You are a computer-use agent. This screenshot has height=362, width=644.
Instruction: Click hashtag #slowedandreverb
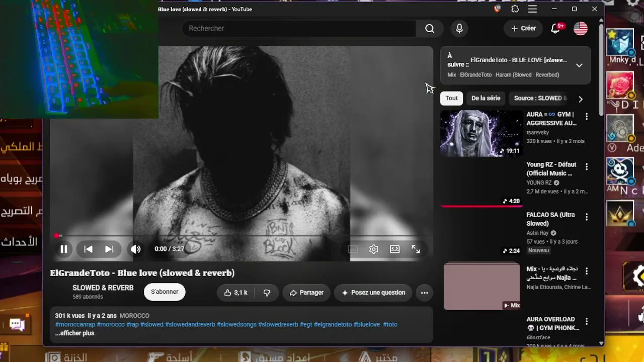[x=190, y=324]
